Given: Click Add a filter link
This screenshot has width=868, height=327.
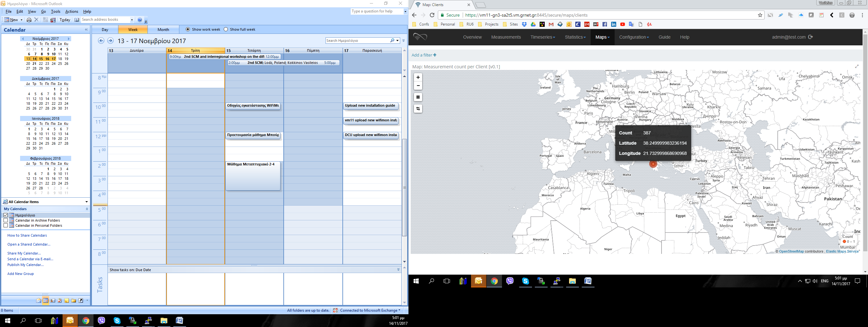Looking at the screenshot, I should click(x=424, y=55).
